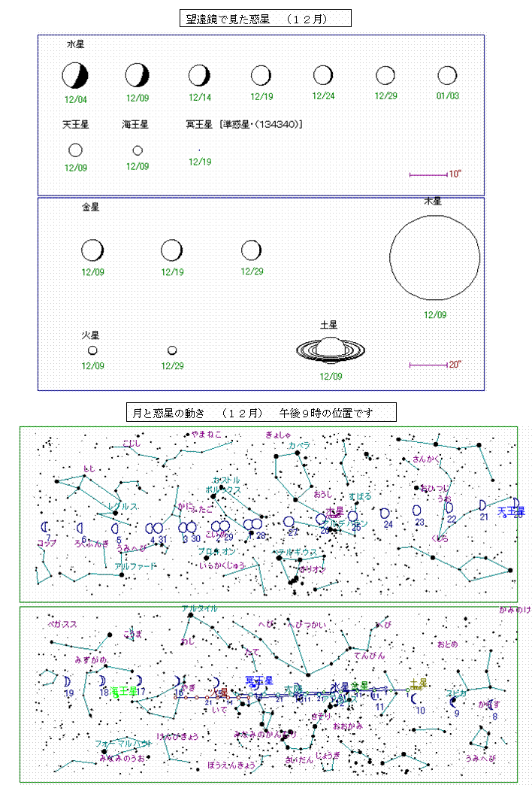Select Venus's disk dated 12/19
The image size is (532, 785).
[x=171, y=250]
